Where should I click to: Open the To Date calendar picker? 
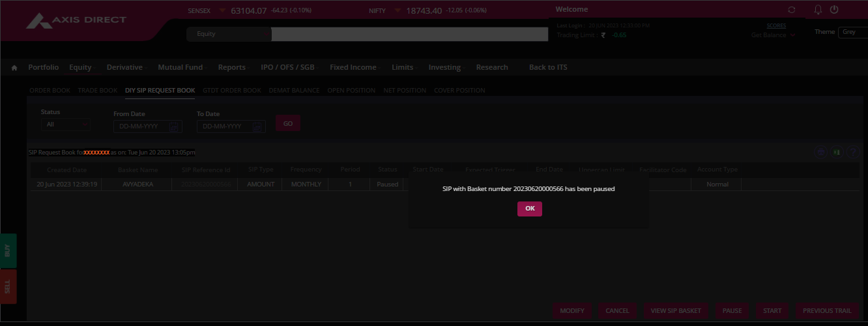257,126
